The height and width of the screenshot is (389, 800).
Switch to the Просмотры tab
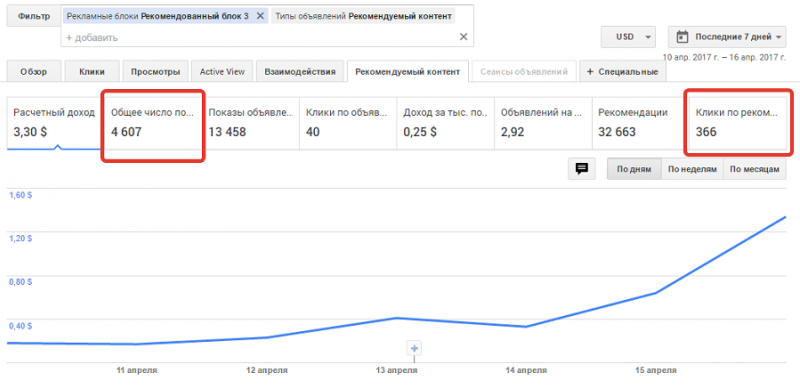pyautogui.click(x=156, y=72)
